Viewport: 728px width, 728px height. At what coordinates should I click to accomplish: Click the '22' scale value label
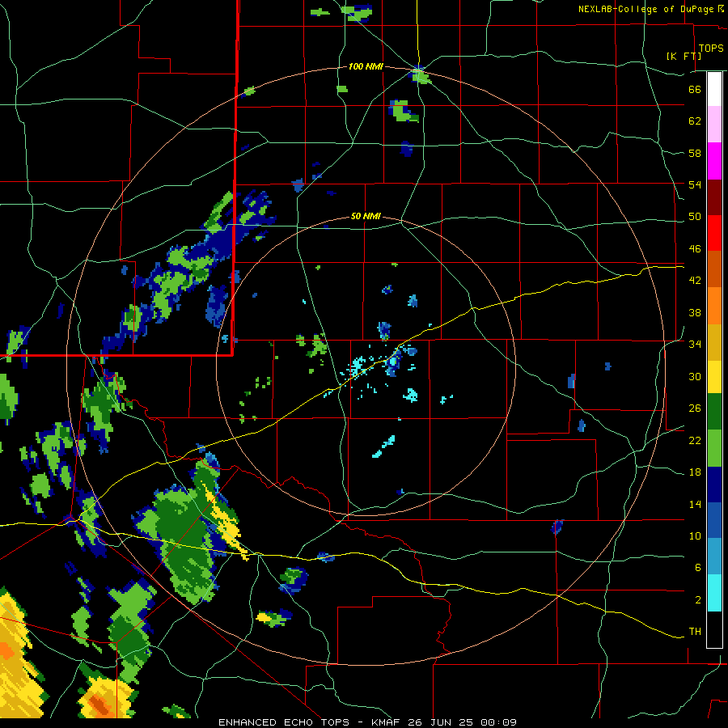click(x=695, y=440)
